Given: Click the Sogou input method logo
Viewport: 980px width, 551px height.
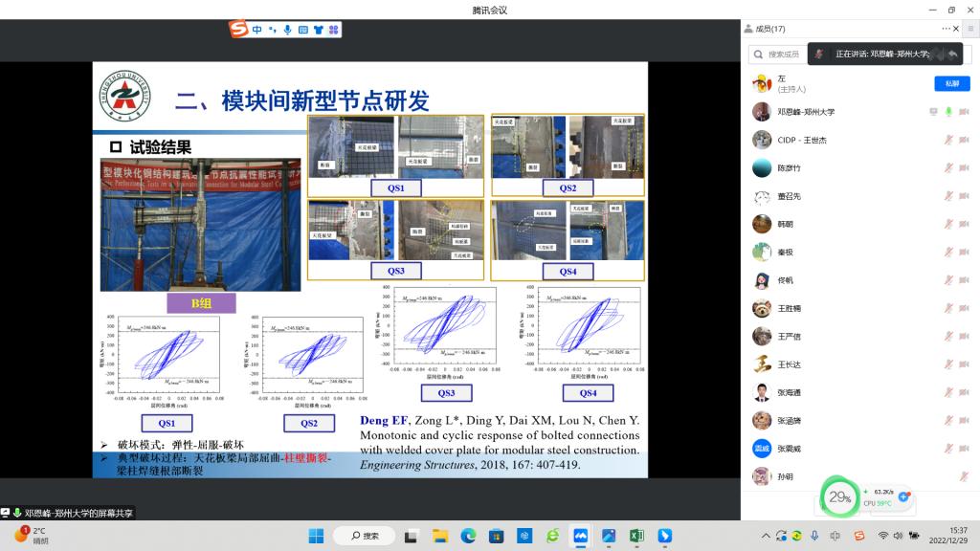Looking at the screenshot, I should 238,30.
